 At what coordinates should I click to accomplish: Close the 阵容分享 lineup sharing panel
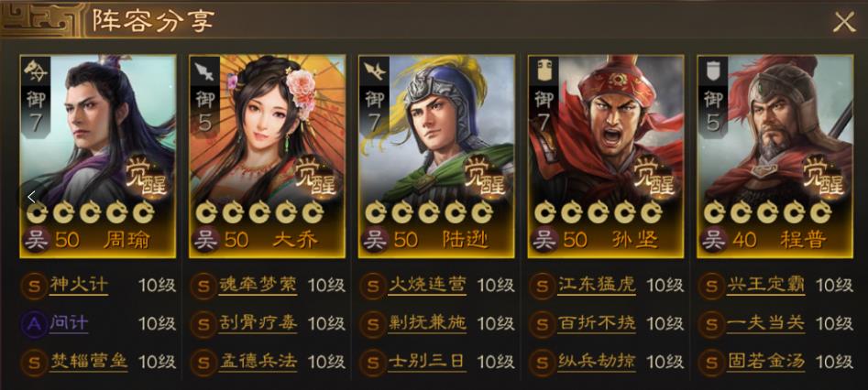click(844, 22)
